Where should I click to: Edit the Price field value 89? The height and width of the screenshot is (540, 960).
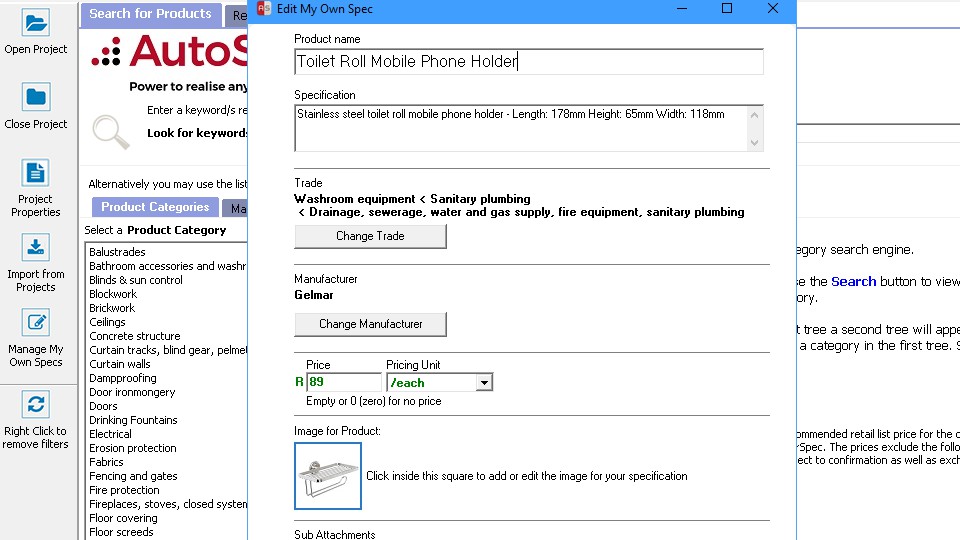click(344, 382)
